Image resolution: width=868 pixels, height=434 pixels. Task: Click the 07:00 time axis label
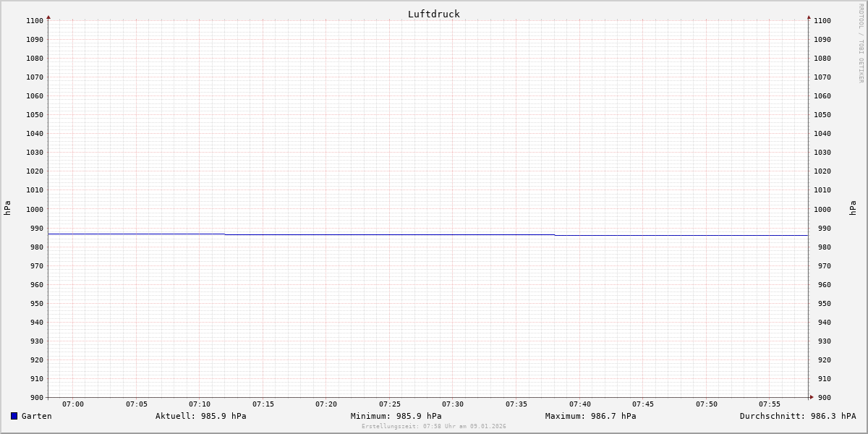tap(73, 404)
